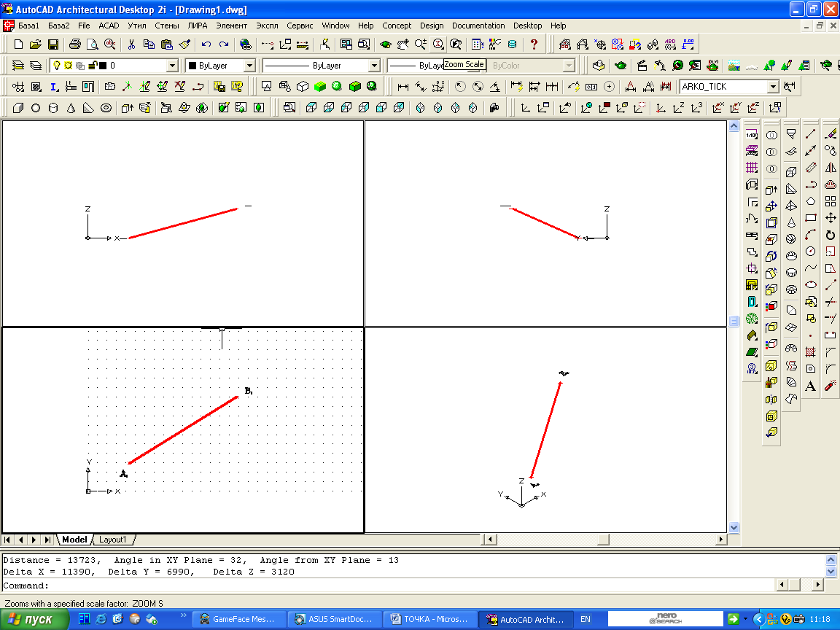Click the Erase tool icon
This screenshot has height=630, width=840.
click(831, 134)
